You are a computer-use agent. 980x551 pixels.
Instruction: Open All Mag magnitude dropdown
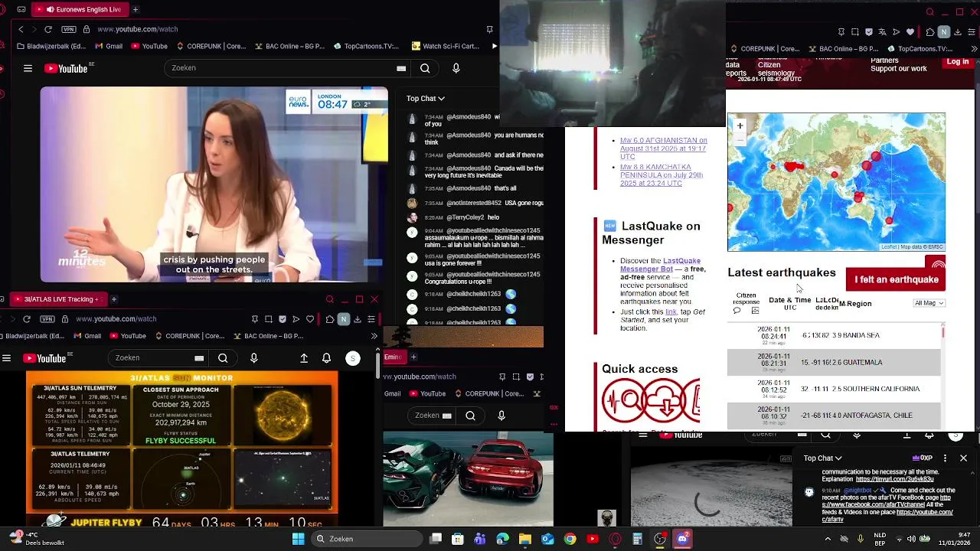point(929,303)
